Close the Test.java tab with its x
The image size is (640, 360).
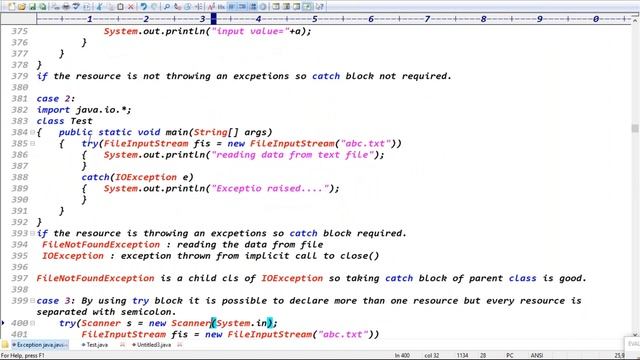(x=122, y=345)
